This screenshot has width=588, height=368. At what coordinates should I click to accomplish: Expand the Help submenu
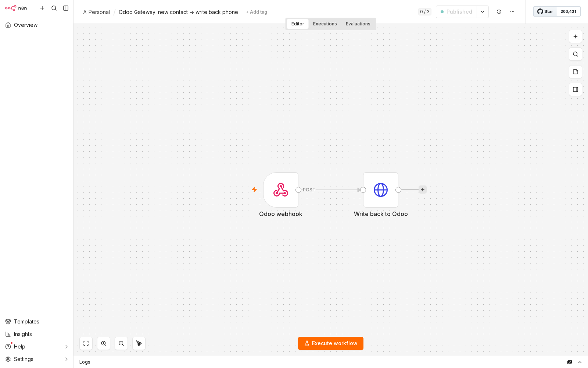click(x=67, y=347)
